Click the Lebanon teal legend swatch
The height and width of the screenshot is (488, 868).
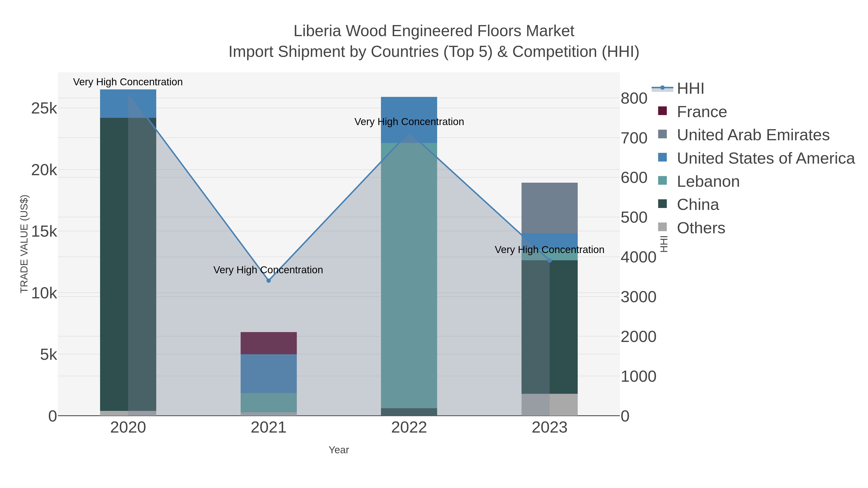(x=662, y=180)
